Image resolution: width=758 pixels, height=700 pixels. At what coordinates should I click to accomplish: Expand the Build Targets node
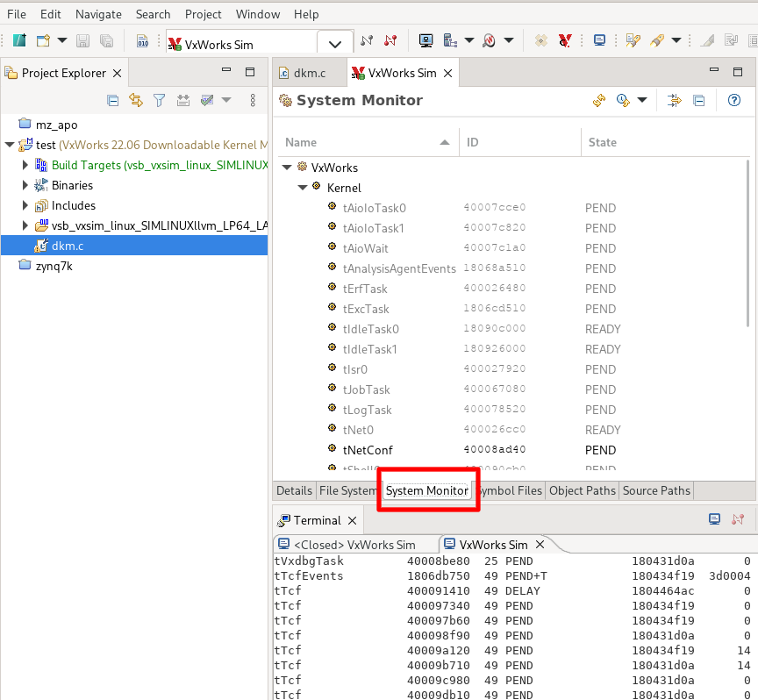(x=25, y=165)
